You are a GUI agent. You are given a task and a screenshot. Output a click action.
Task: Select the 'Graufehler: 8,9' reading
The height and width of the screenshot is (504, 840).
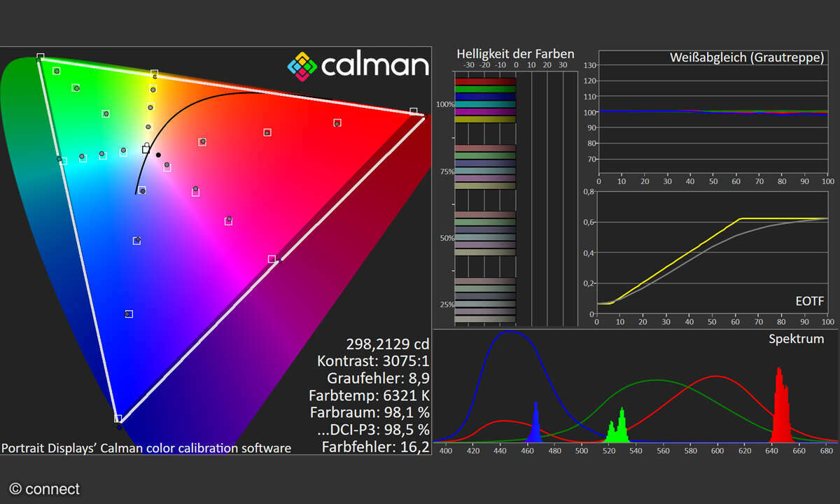pyautogui.click(x=378, y=378)
